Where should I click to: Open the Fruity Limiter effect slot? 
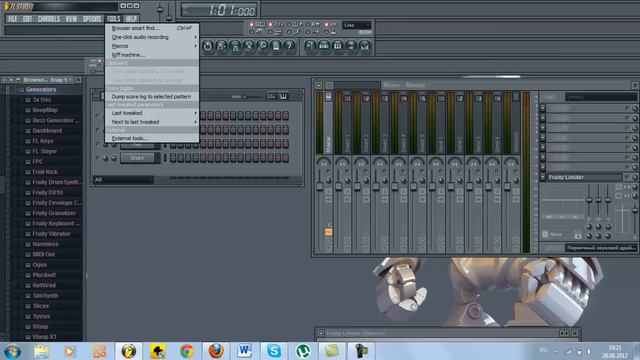(x=584, y=177)
